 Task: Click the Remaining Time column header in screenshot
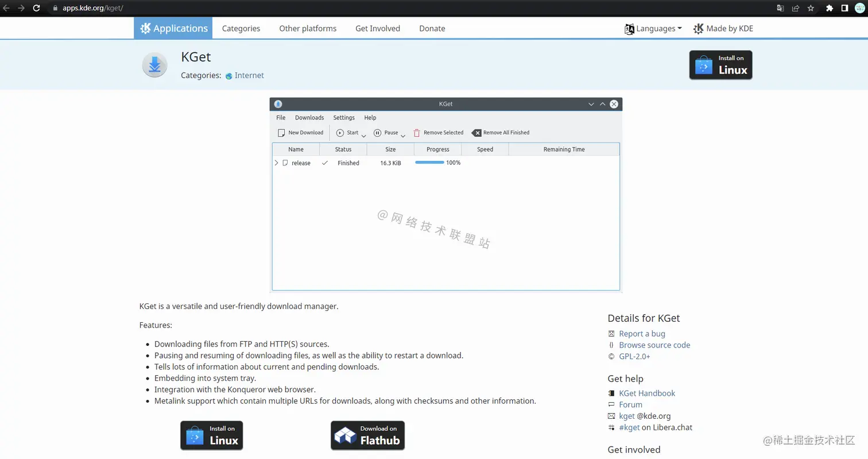[x=564, y=149]
